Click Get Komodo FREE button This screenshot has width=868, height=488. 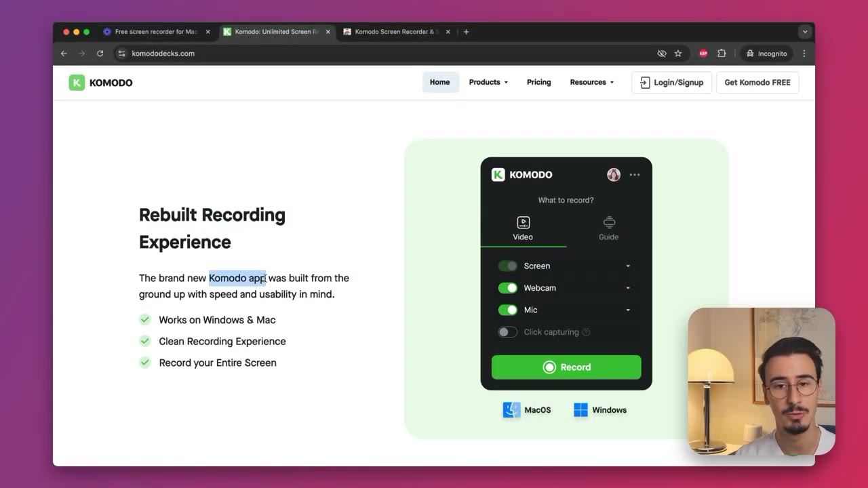(x=757, y=83)
